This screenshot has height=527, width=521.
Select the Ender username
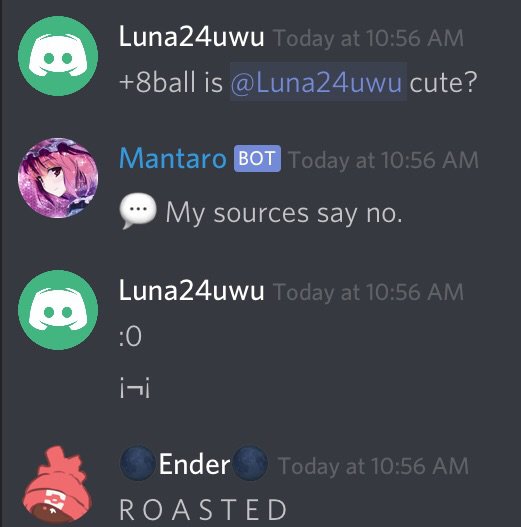pyautogui.click(x=194, y=464)
